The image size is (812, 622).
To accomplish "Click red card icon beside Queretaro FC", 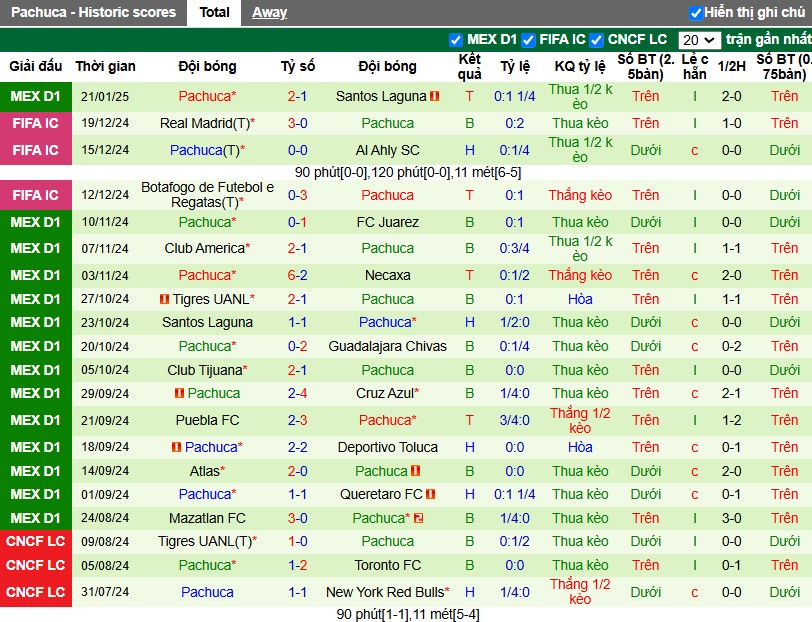I will pos(431,494).
